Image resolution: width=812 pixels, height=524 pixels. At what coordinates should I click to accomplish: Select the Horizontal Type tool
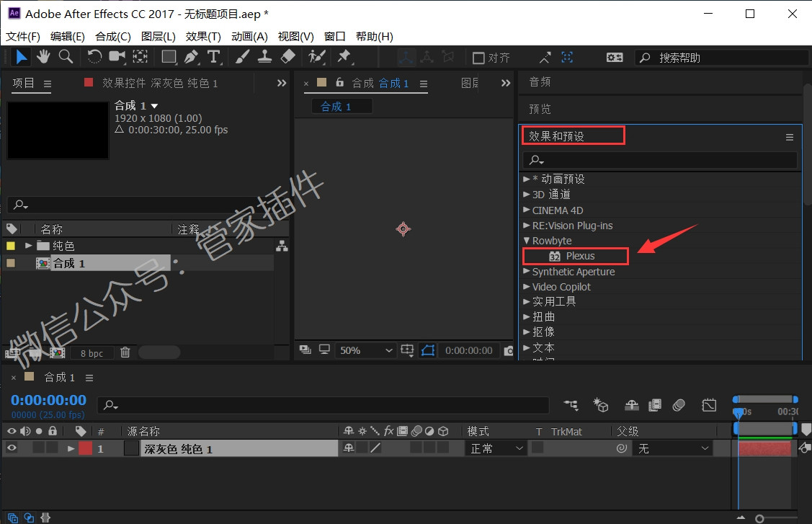click(x=214, y=56)
